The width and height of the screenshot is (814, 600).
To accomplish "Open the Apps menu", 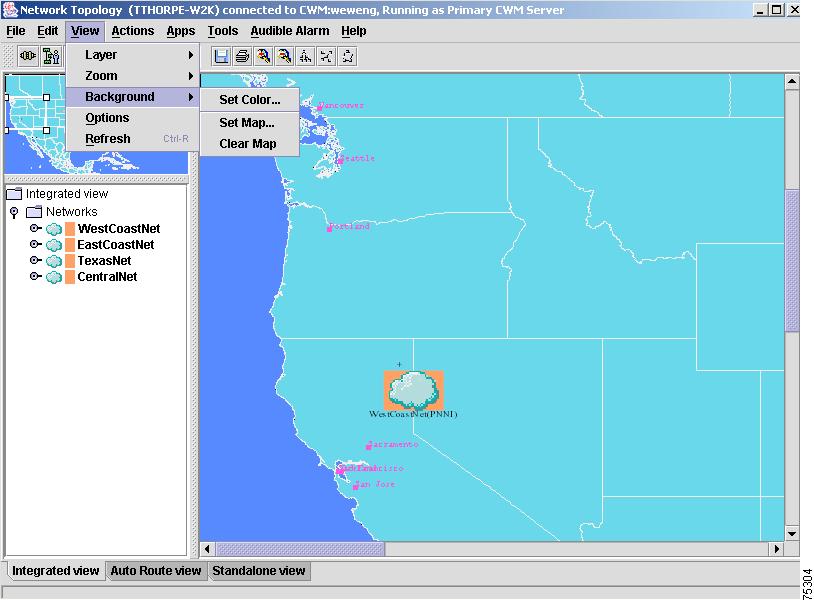I will tap(181, 31).
